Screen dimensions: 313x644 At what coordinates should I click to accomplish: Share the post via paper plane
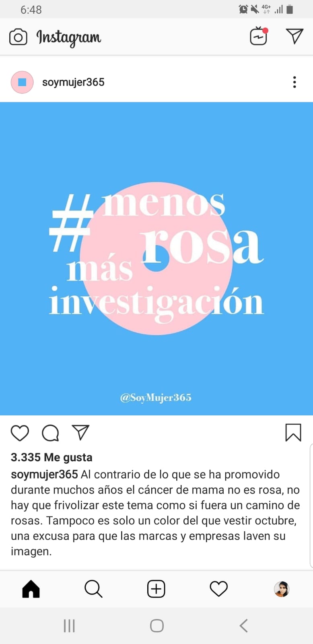80,432
